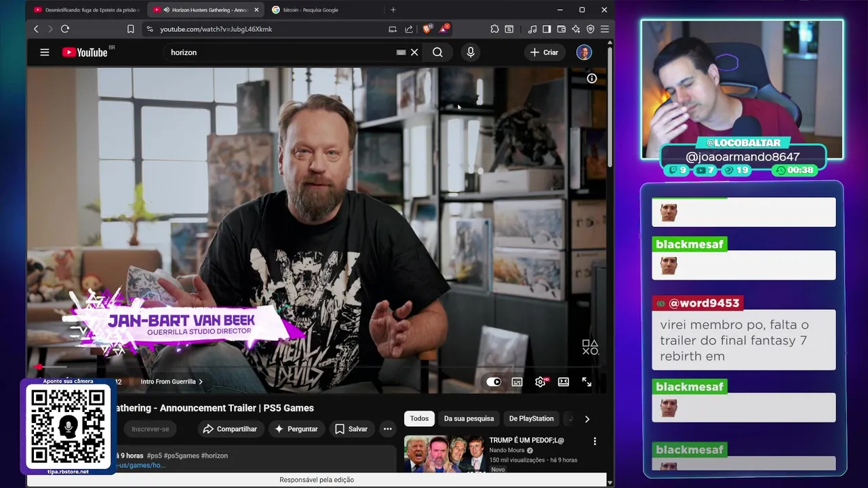Screen dimensions: 868x488
Task: Toggle subtitles in the video player
Action: (517, 382)
